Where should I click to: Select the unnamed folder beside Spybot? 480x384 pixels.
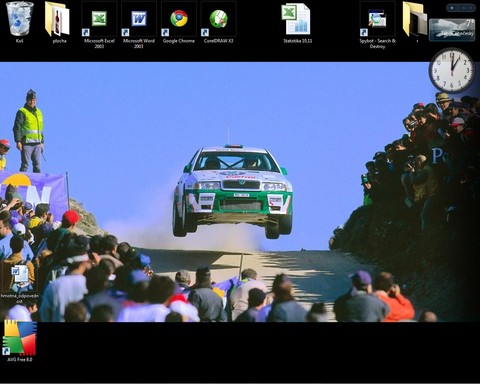(415, 19)
